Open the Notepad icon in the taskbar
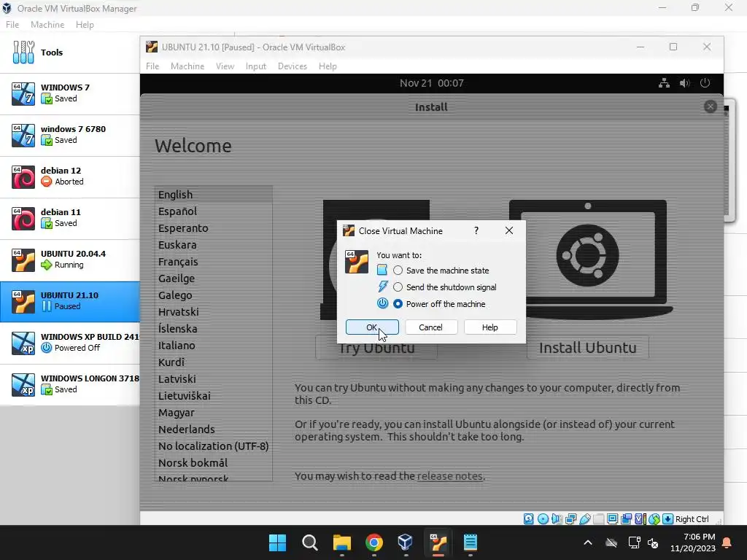This screenshot has height=560, width=747. 471,542
